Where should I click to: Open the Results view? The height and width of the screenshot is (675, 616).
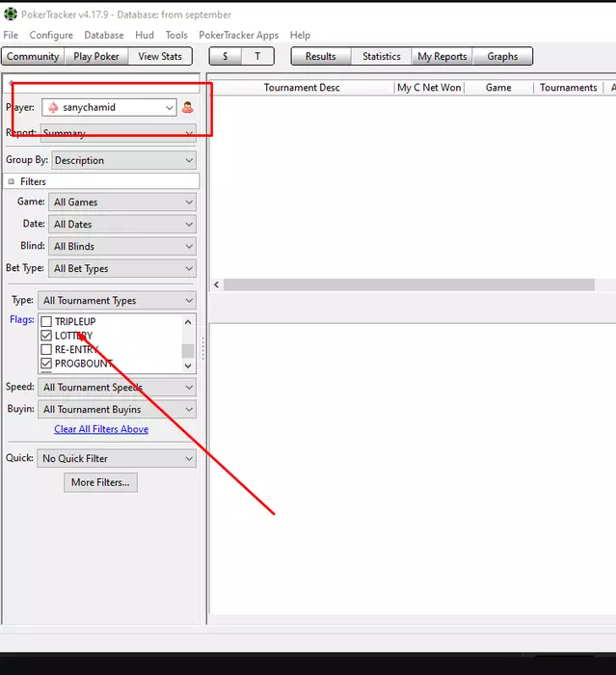[321, 56]
